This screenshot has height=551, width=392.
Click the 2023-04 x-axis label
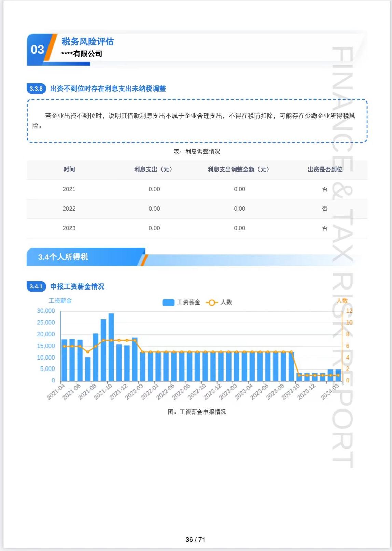click(x=244, y=392)
